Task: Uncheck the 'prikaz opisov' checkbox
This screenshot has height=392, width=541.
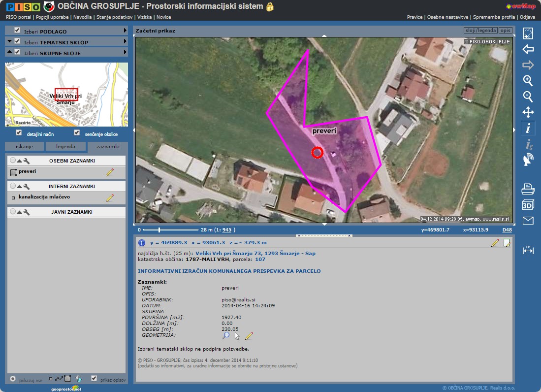Action: click(x=94, y=379)
